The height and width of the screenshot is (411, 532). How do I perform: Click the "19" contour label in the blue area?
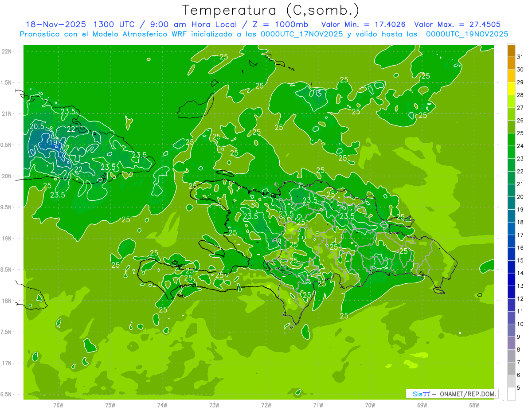[53, 143]
